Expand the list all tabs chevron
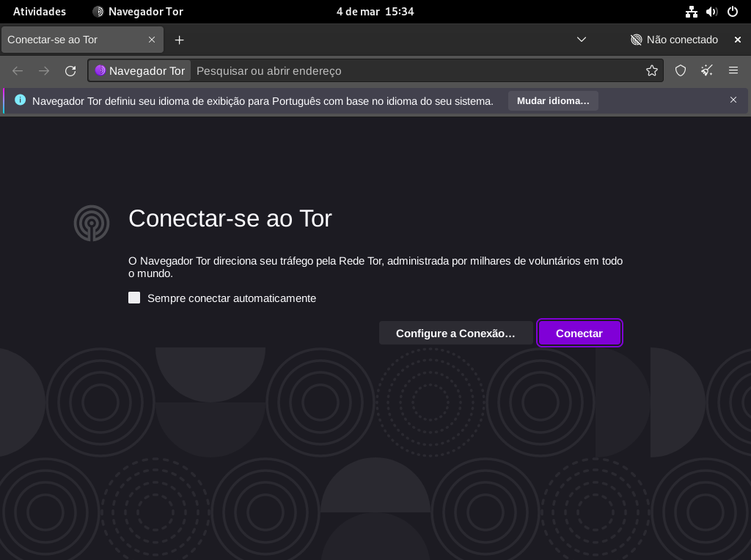Image resolution: width=751 pixels, height=560 pixels. tap(581, 40)
